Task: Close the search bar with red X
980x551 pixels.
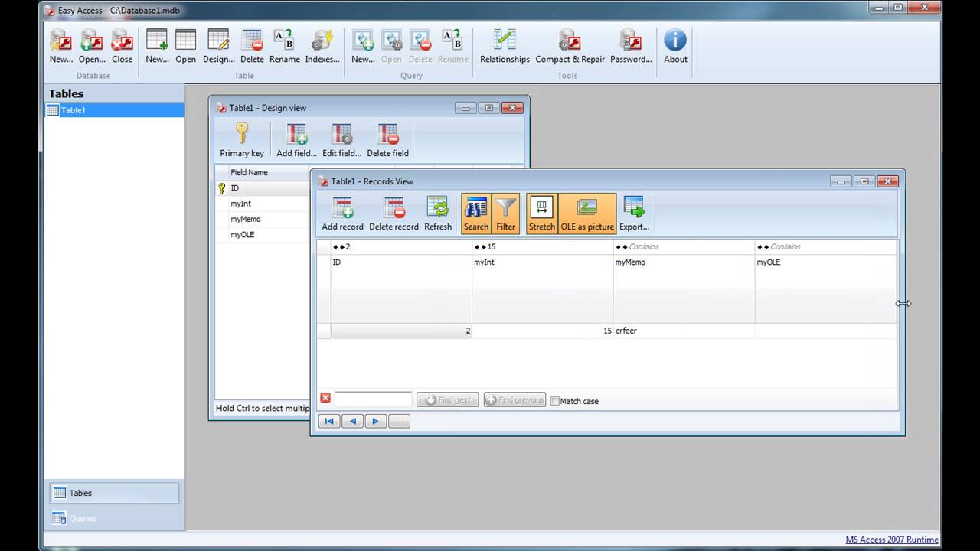Action: [325, 398]
